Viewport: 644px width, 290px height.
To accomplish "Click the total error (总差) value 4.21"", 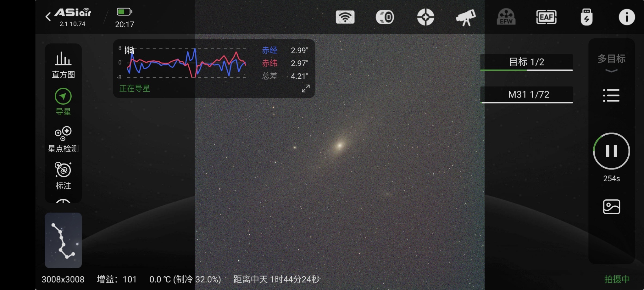I will click(x=299, y=76).
